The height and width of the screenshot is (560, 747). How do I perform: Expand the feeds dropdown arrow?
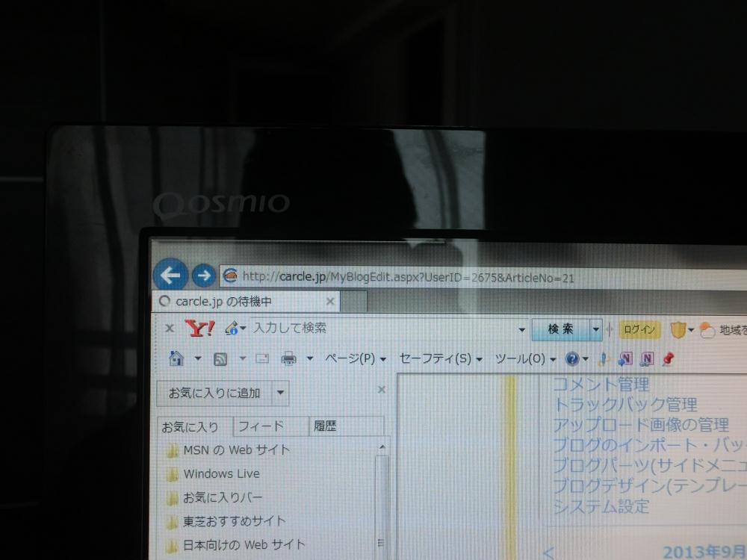(243, 358)
